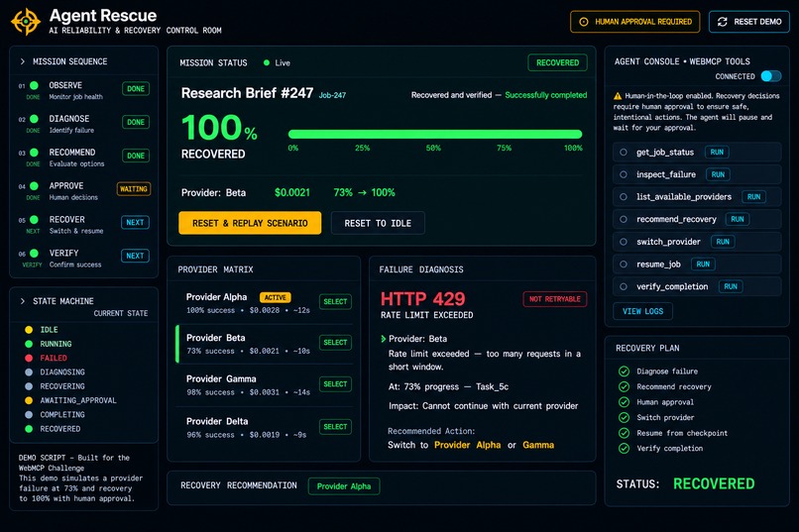The image size is (799, 532).
Task: Click the green dot beside DIAGNOSE step
Action: 34,119
